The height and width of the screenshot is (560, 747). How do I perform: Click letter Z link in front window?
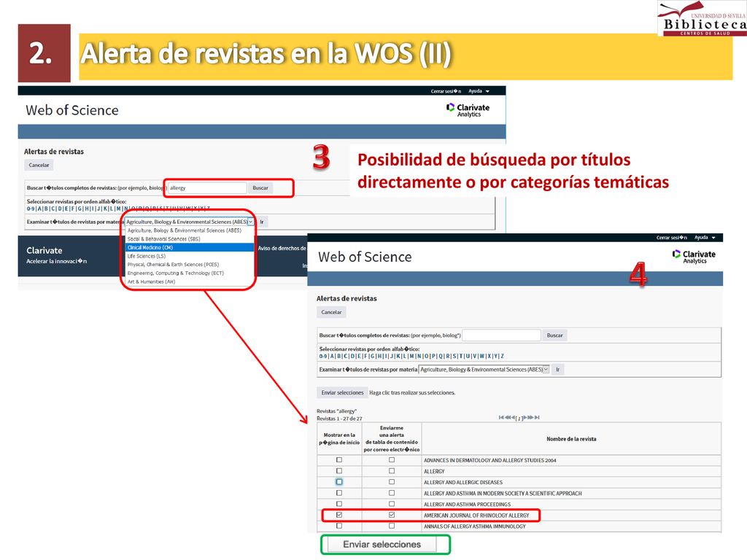pyautogui.click(x=502, y=356)
